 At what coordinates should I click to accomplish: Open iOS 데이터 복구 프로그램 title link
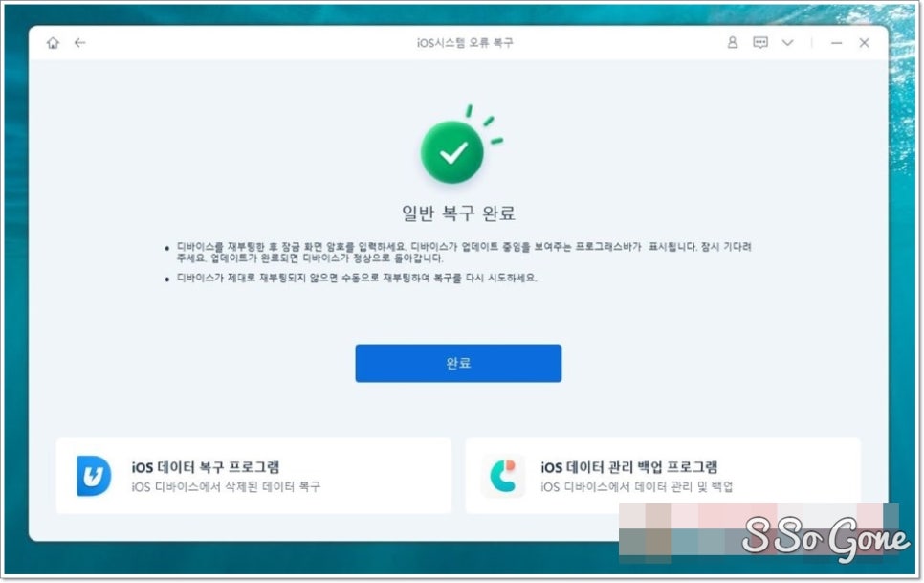pos(205,467)
